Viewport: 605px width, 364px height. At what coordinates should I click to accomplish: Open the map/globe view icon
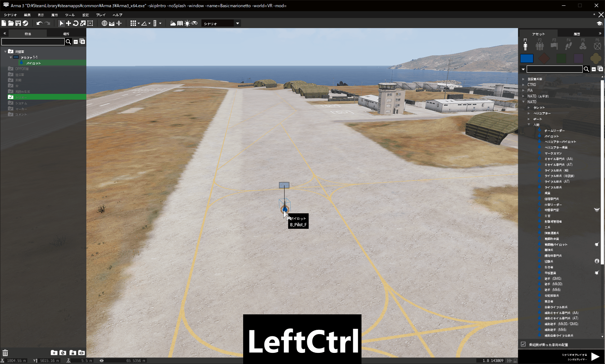pyautogui.click(x=104, y=23)
